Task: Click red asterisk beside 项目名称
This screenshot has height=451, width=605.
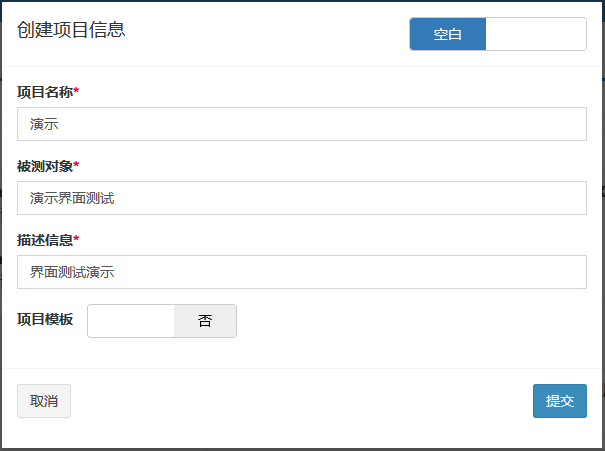Action: pos(76,91)
